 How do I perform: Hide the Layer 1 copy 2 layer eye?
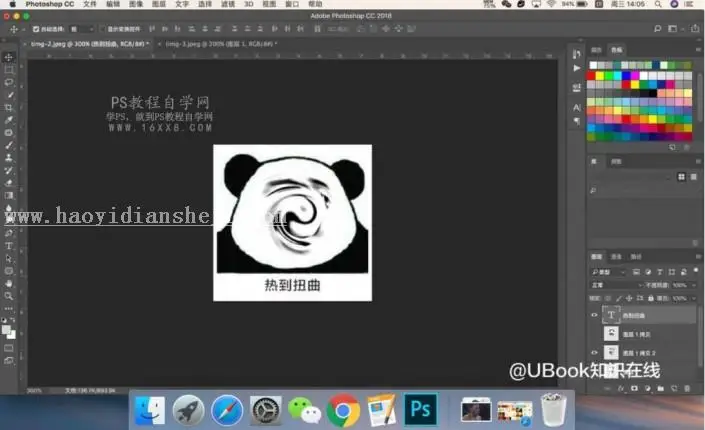pos(594,353)
